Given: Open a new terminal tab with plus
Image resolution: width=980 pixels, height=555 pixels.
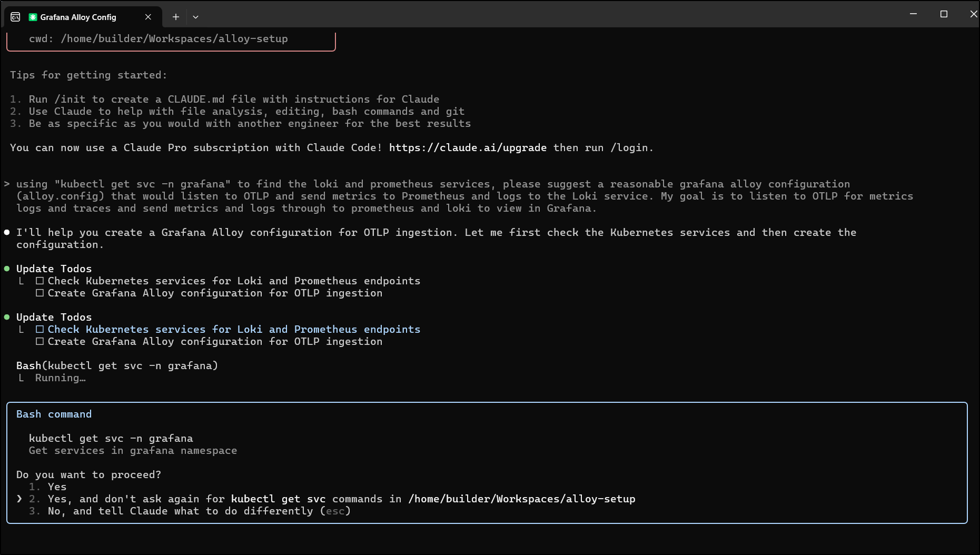Looking at the screenshot, I should point(176,17).
